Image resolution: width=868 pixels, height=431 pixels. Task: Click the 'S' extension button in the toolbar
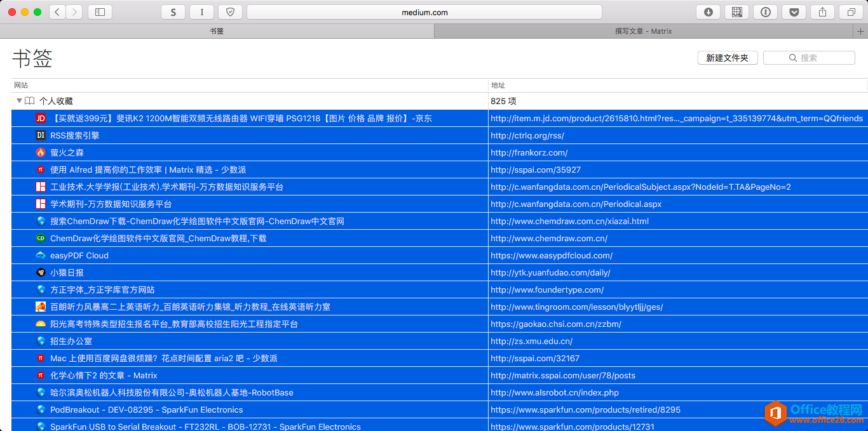click(173, 11)
